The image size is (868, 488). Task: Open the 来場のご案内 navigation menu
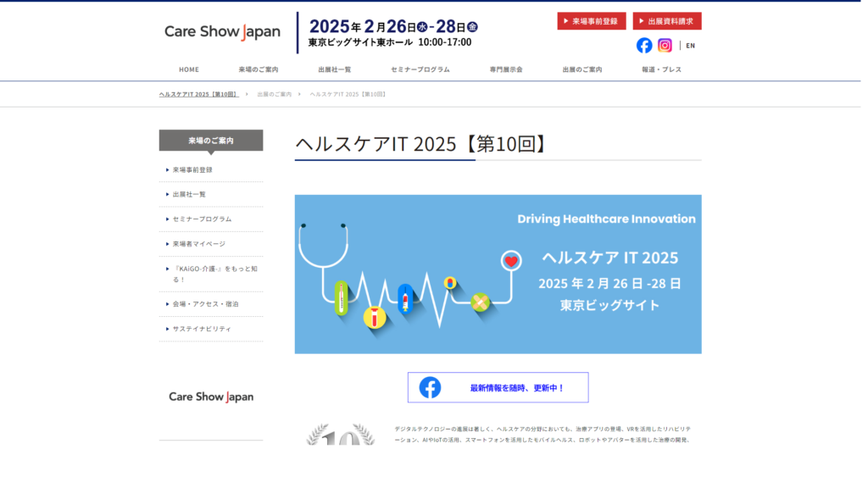(260, 69)
